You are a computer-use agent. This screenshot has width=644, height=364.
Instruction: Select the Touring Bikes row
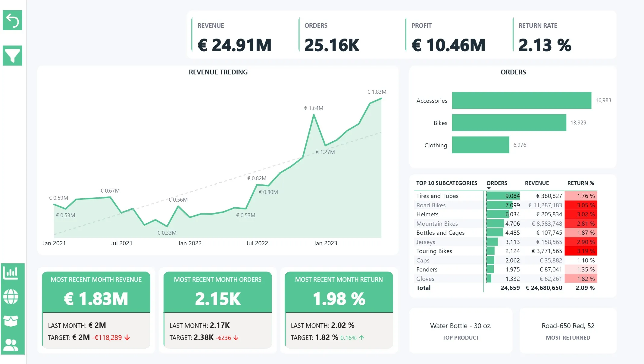(505, 251)
